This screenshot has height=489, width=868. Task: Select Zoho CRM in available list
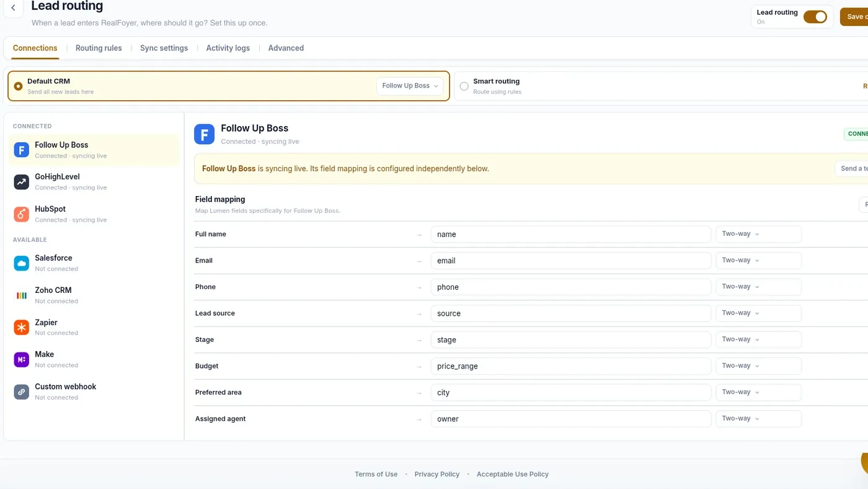[94, 295]
